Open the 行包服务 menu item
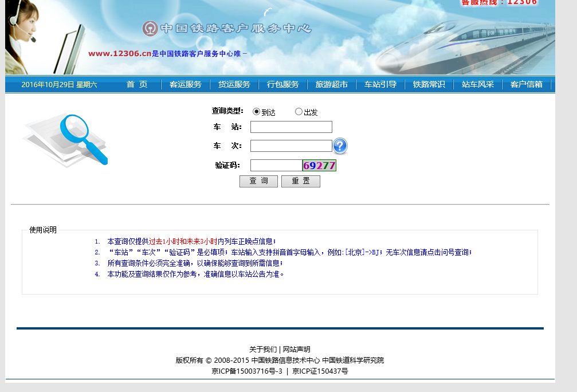The image size is (577, 392). click(x=282, y=84)
